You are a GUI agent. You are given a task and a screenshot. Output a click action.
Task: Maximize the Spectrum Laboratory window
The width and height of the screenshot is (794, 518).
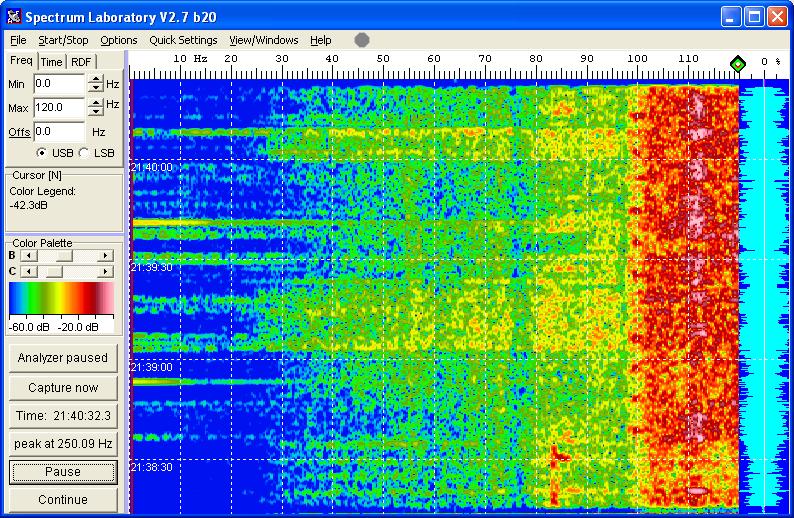coord(756,15)
